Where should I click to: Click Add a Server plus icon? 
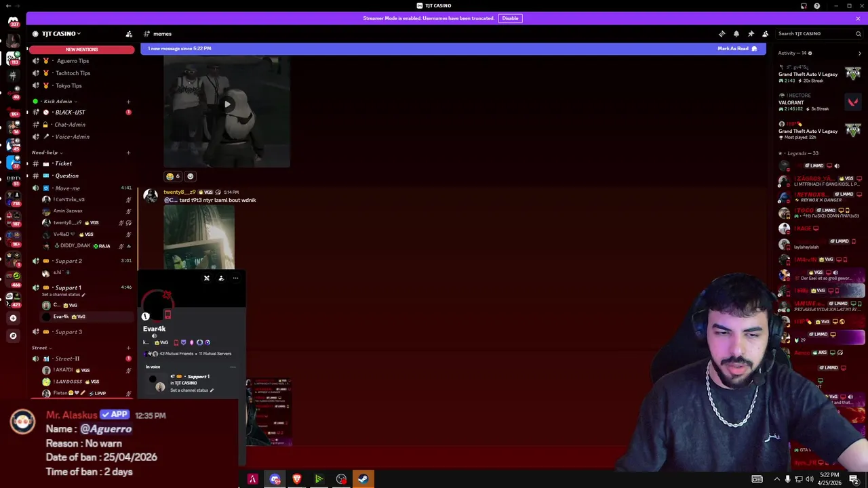[x=13, y=318]
